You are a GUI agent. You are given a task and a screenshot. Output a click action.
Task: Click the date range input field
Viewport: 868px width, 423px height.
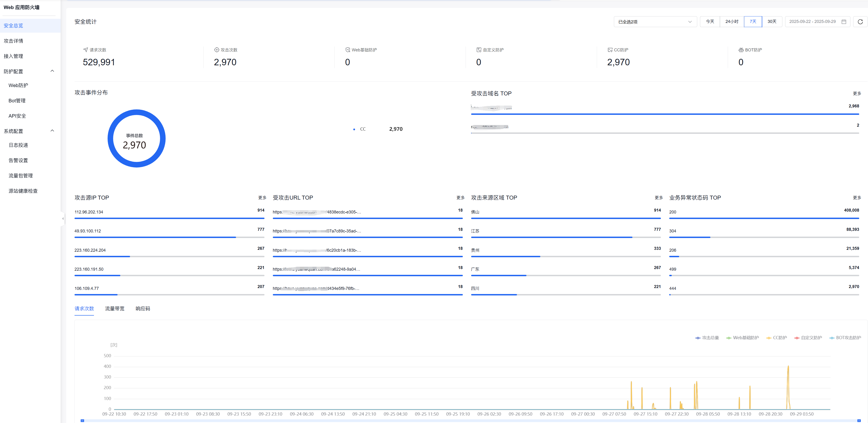[818, 22]
